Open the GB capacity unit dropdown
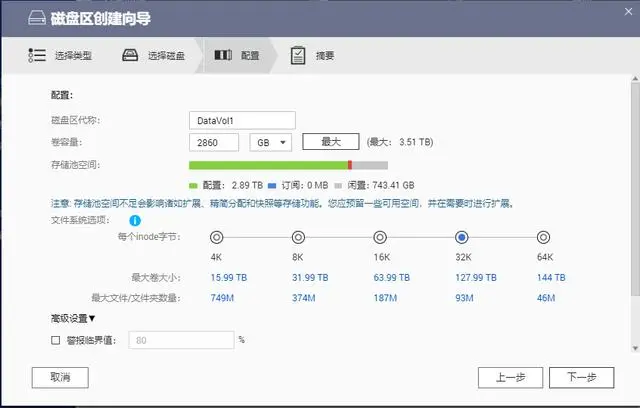 pyautogui.click(x=271, y=142)
